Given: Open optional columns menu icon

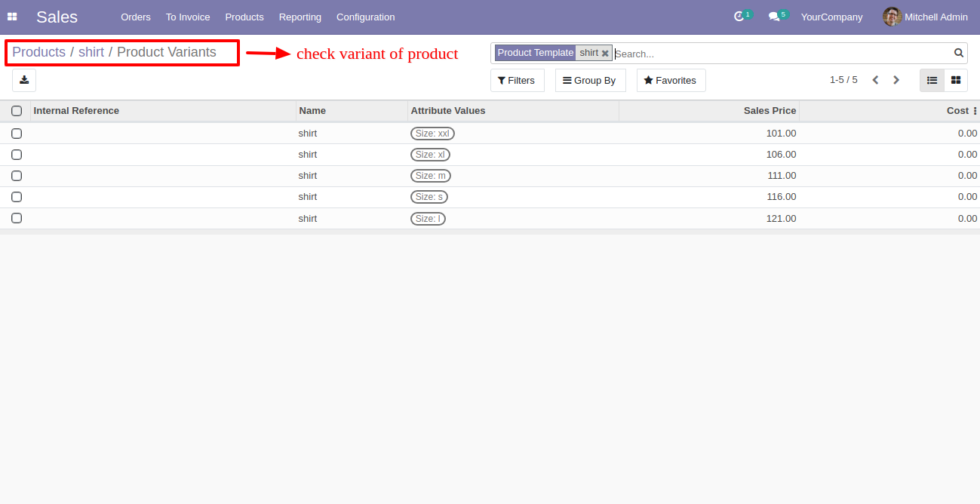Looking at the screenshot, I should point(975,111).
